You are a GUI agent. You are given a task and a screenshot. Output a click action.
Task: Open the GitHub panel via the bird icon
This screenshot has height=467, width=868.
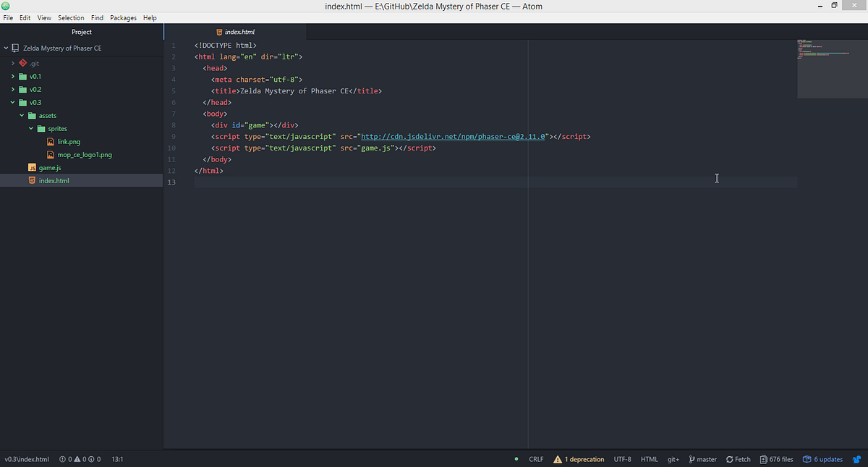[856, 459]
